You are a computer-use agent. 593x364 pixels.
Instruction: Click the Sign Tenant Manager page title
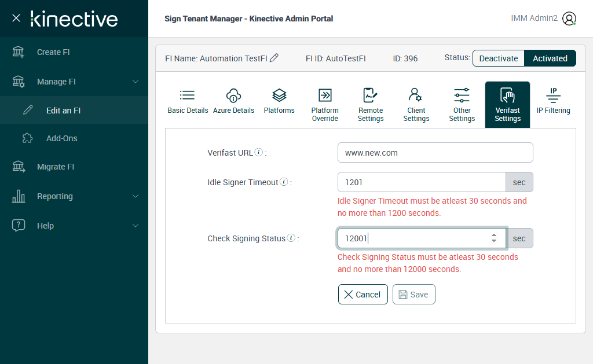coord(248,19)
